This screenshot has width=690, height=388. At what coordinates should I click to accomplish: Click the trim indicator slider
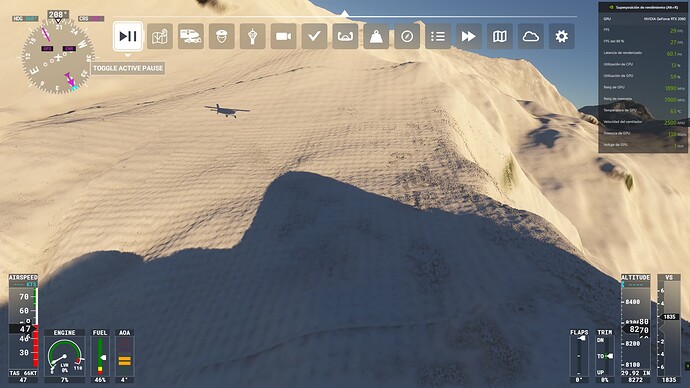pos(605,355)
